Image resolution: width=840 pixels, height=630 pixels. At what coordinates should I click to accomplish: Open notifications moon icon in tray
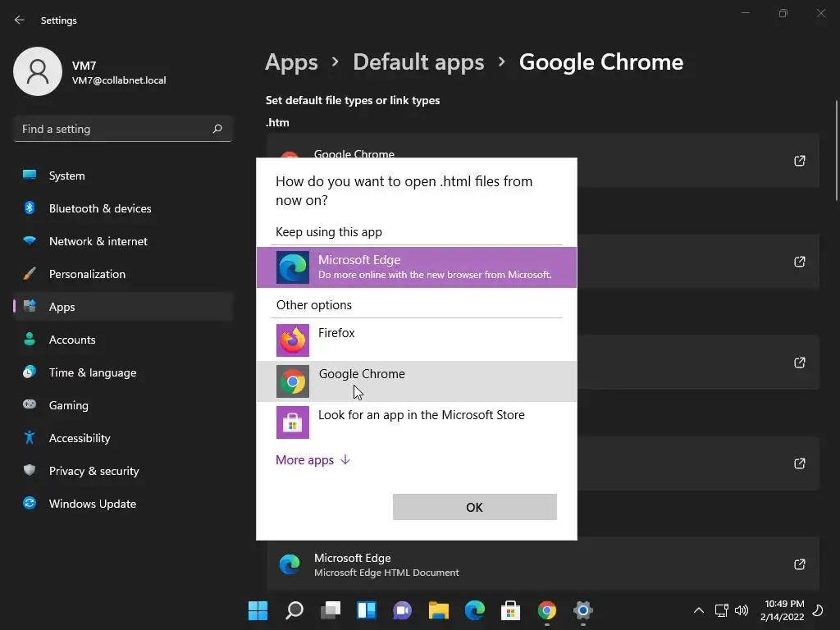pos(818,610)
